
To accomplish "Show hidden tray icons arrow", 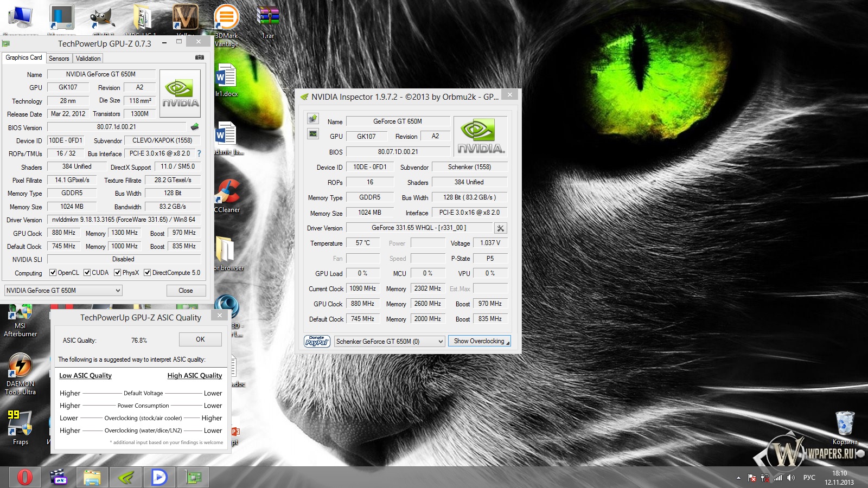I will pyautogui.click(x=738, y=478).
